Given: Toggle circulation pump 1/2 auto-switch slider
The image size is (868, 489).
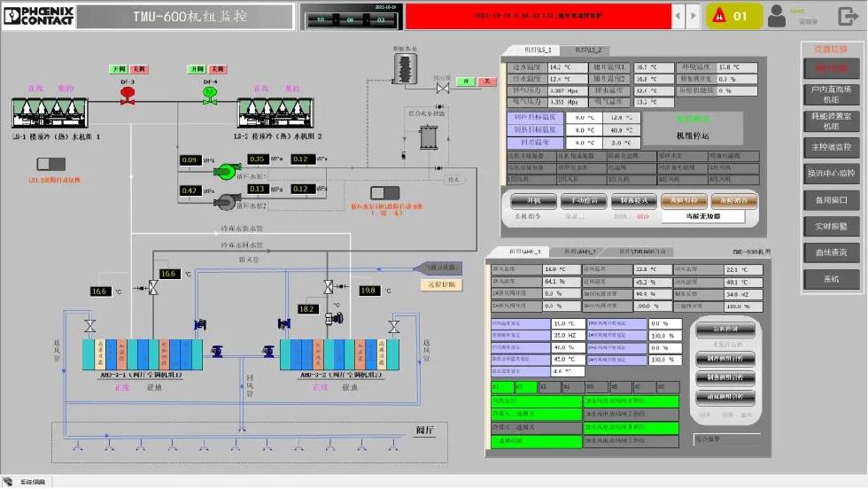Looking at the screenshot, I should coord(384,192).
